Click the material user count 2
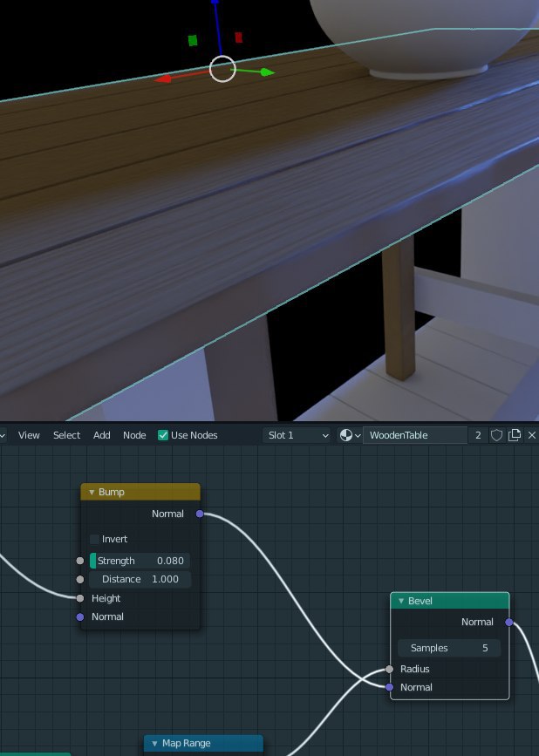Screen dimensions: 539x756 (x=478, y=435)
